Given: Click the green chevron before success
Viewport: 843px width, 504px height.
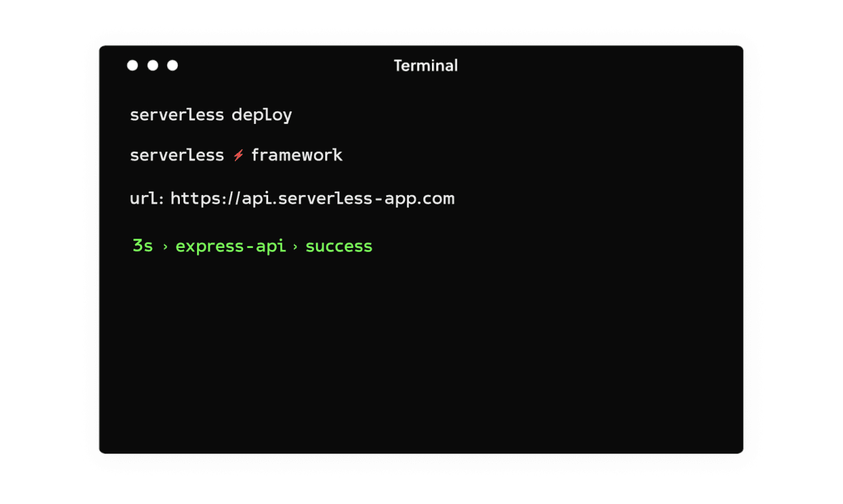Looking at the screenshot, I should click(295, 247).
